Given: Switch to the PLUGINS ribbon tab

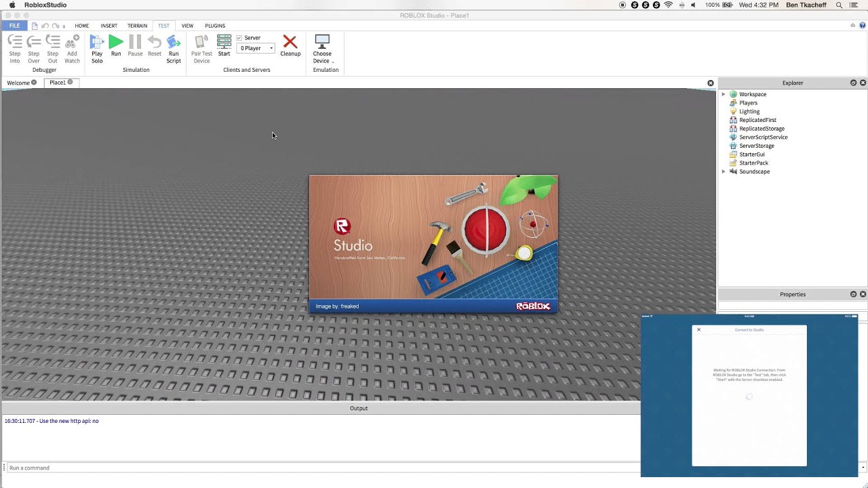Looking at the screenshot, I should click(215, 26).
